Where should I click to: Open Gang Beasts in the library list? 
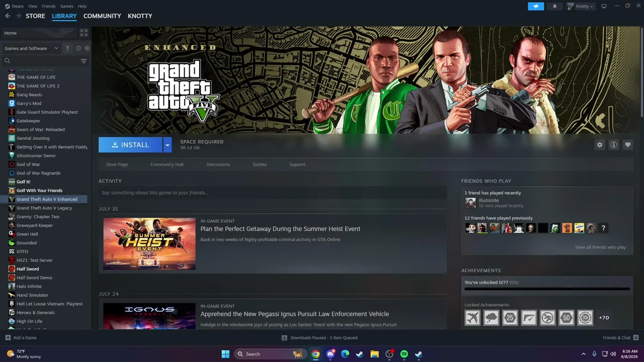click(x=29, y=95)
